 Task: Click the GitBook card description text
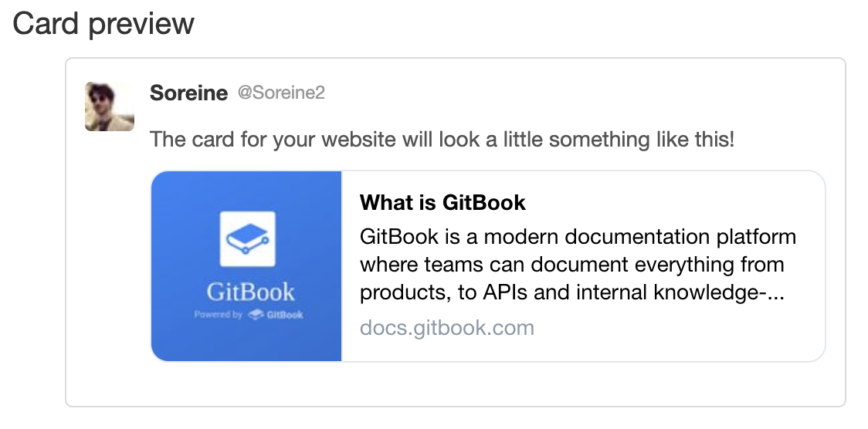coord(578,264)
